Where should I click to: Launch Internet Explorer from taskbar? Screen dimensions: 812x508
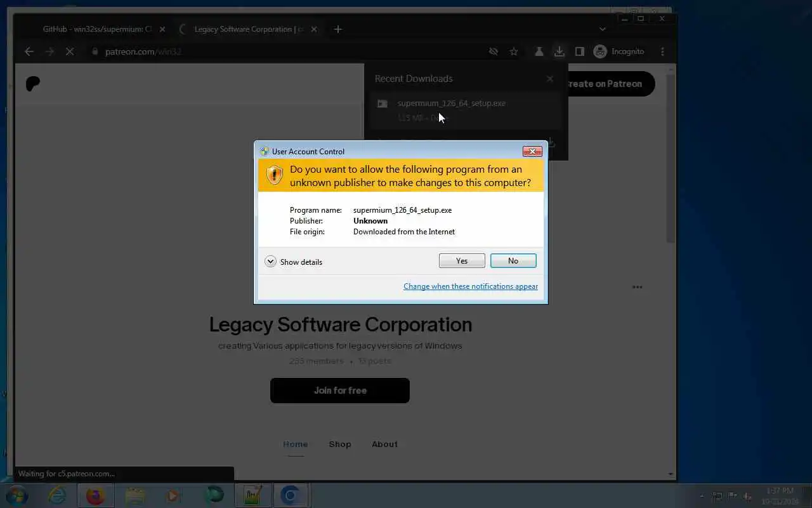coord(57,495)
